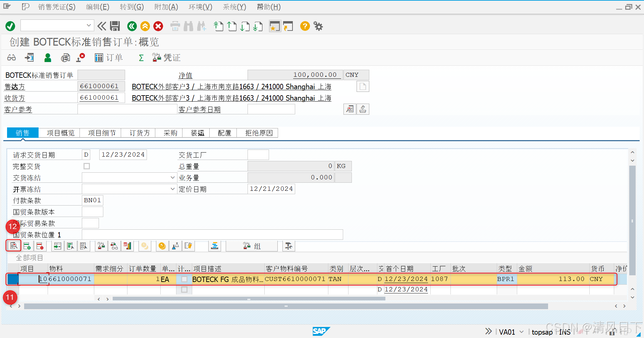Viewport: 644px width, 338px height.
Task: Expand the 开票冻结 dropdown
Action: point(172,189)
